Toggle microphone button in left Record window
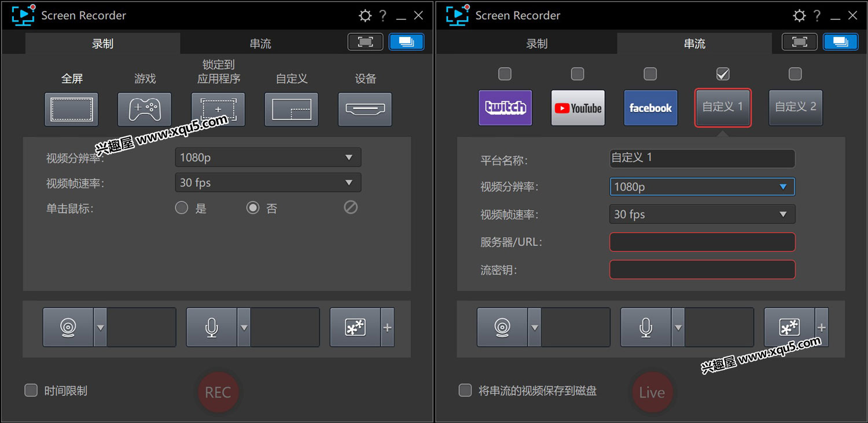This screenshot has width=868, height=423. pos(212,328)
